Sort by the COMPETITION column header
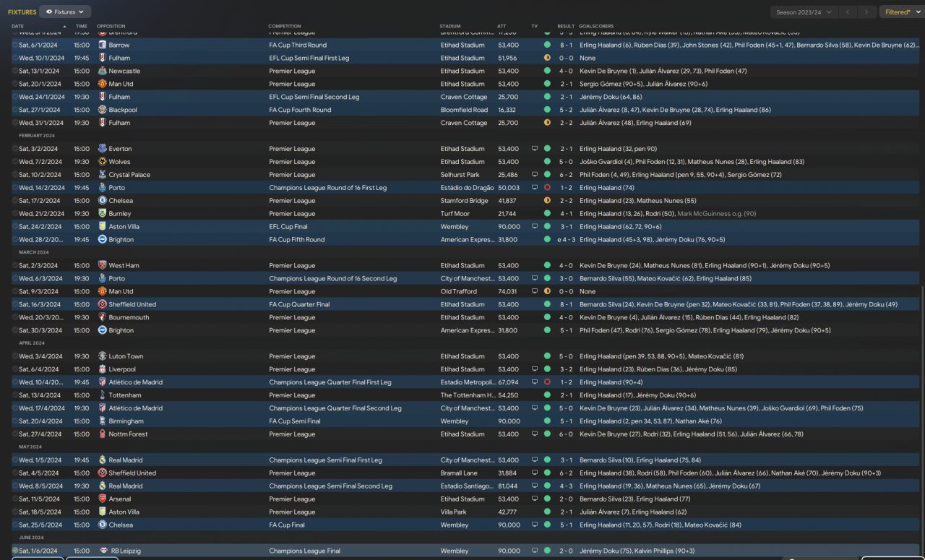Viewport: 925px width, 560px height. tap(285, 26)
